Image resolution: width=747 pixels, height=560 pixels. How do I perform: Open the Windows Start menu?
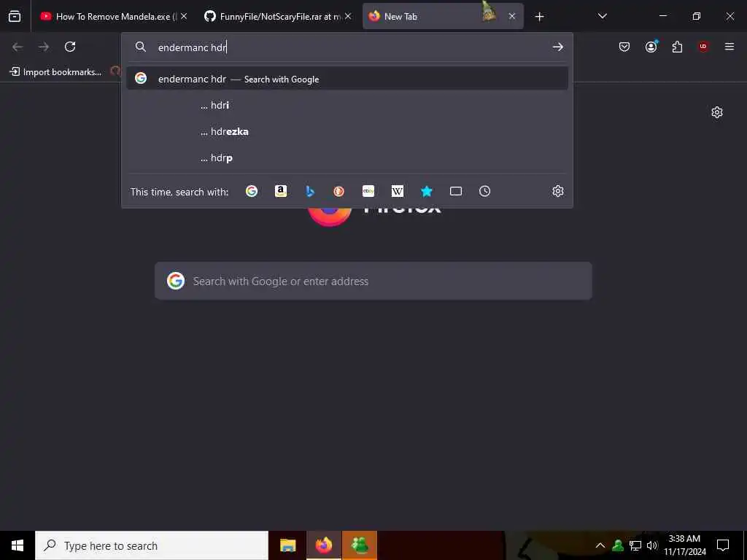pos(18,545)
